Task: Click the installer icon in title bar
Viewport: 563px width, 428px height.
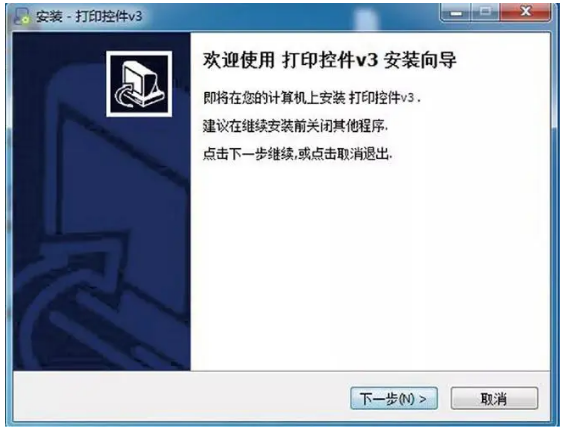Action: pyautogui.click(x=22, y=16)
